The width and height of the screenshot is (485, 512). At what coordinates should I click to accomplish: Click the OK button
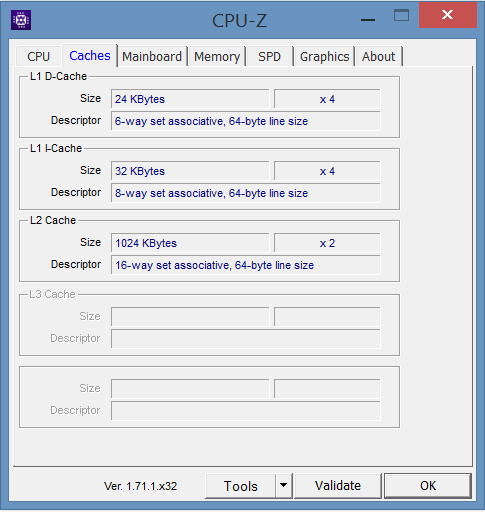[x=428, y=486]
